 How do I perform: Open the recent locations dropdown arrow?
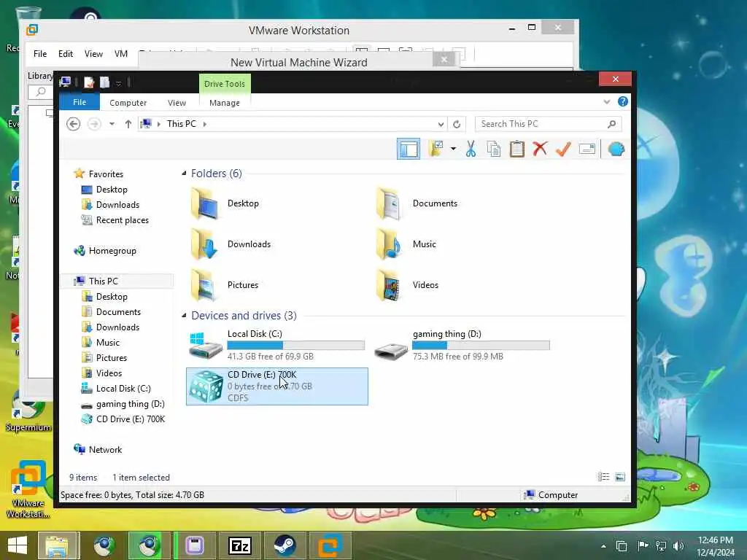coord(112,124)
